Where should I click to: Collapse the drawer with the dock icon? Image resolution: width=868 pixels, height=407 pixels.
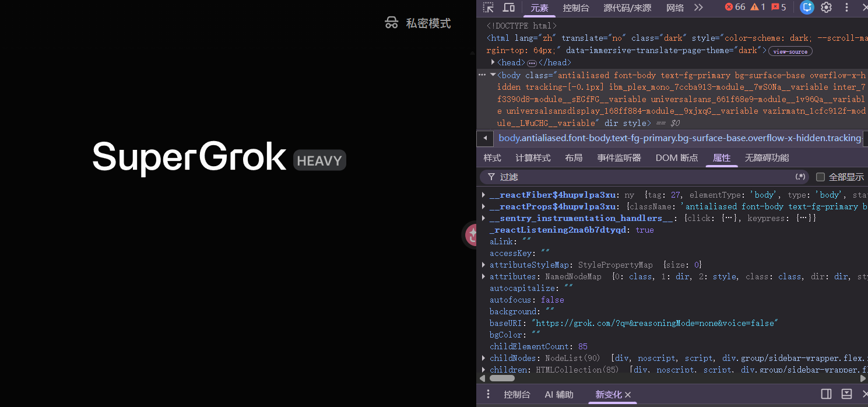point(846,394)
